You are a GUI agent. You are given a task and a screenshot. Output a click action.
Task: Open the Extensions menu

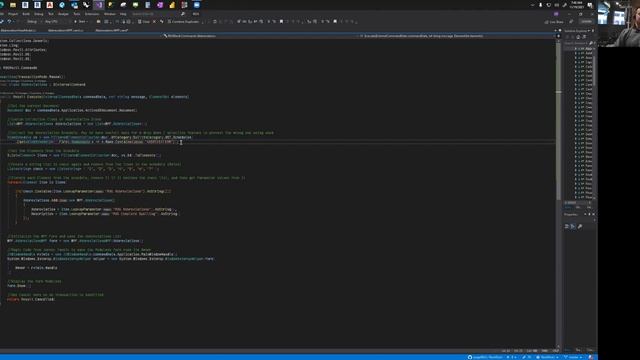tap(92, 14)
